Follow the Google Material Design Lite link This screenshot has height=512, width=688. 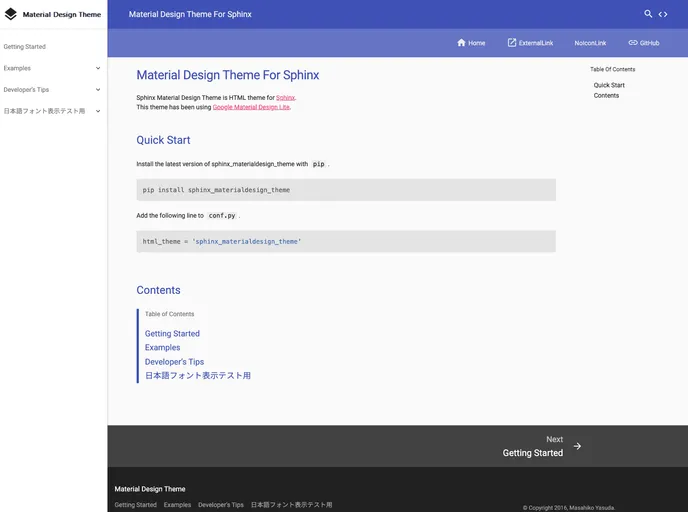(x=251, y=107)
